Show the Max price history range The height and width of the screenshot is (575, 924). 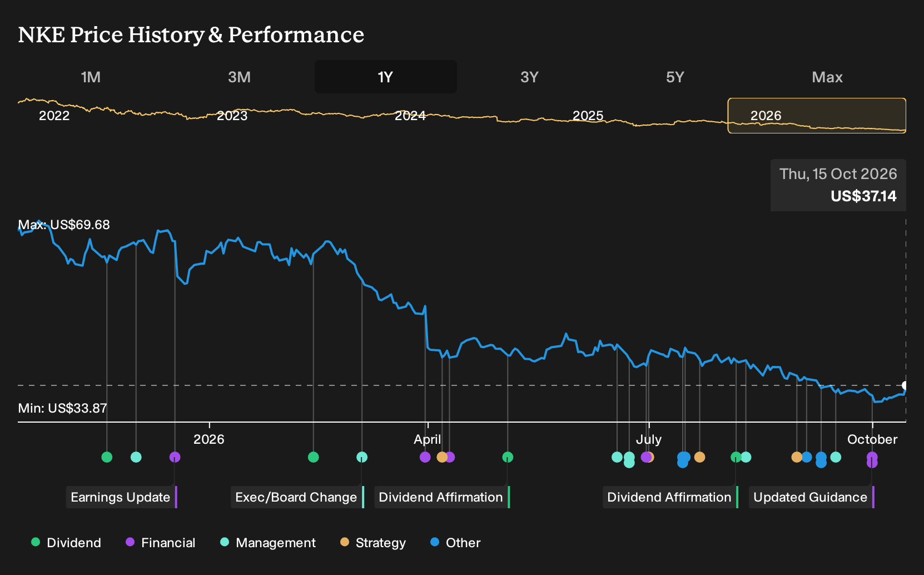(827, 77)
